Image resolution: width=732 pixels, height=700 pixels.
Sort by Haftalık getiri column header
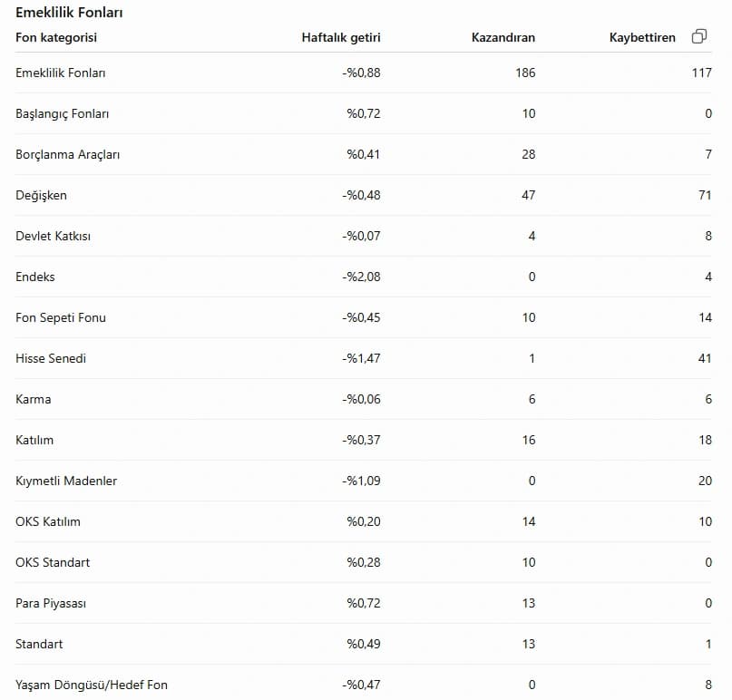click(x=341, y=37)
